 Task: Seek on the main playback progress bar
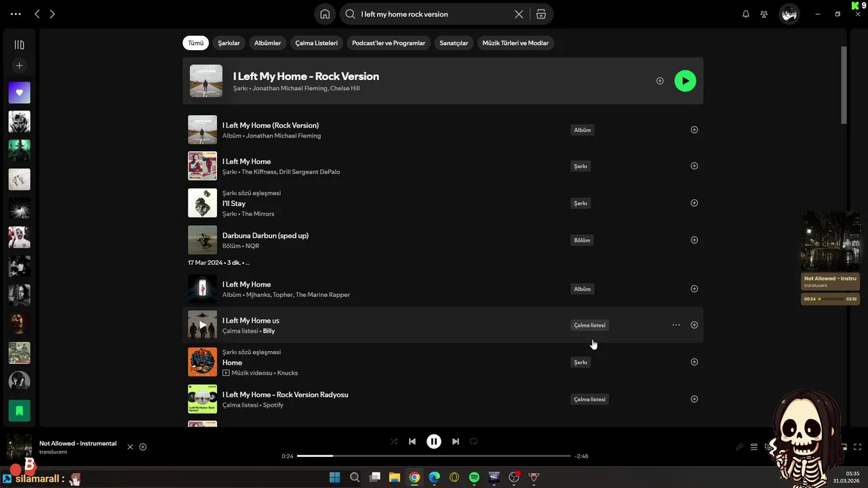click(x=434, y=456)
